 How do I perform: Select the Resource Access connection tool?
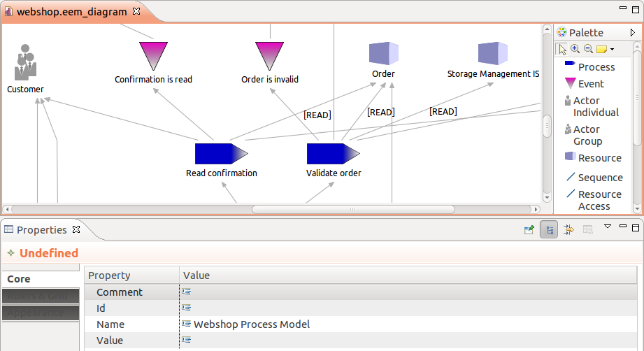[x=594, y=200]
